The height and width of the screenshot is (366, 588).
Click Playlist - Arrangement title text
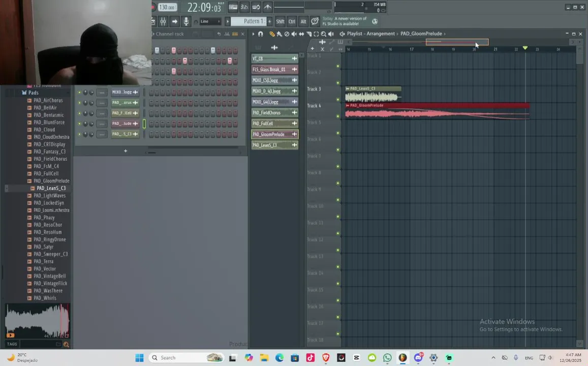(x=371, y=34)
